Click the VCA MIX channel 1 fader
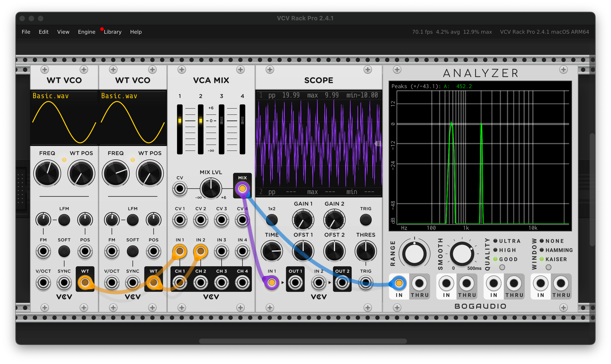This screenshot has height=364, width=611. coord(180,129)
